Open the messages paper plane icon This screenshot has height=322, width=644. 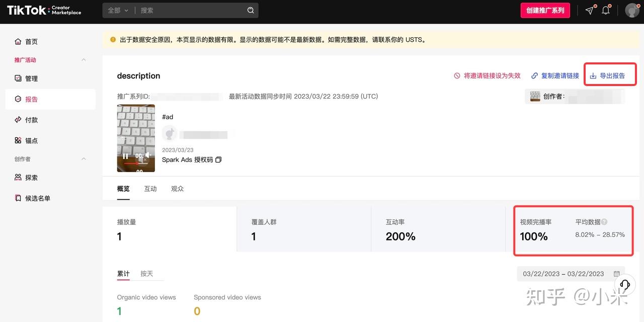pyautogui.click(x=590, y=10)
